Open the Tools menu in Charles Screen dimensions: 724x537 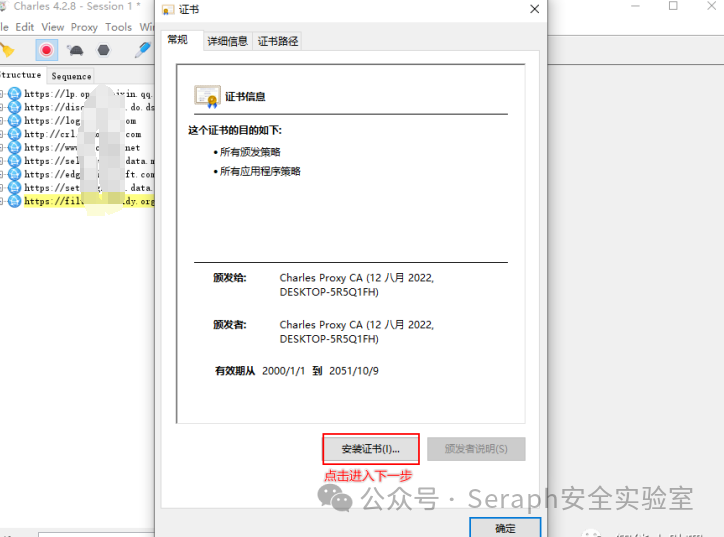pyautogui.click(x=119, y=27)
